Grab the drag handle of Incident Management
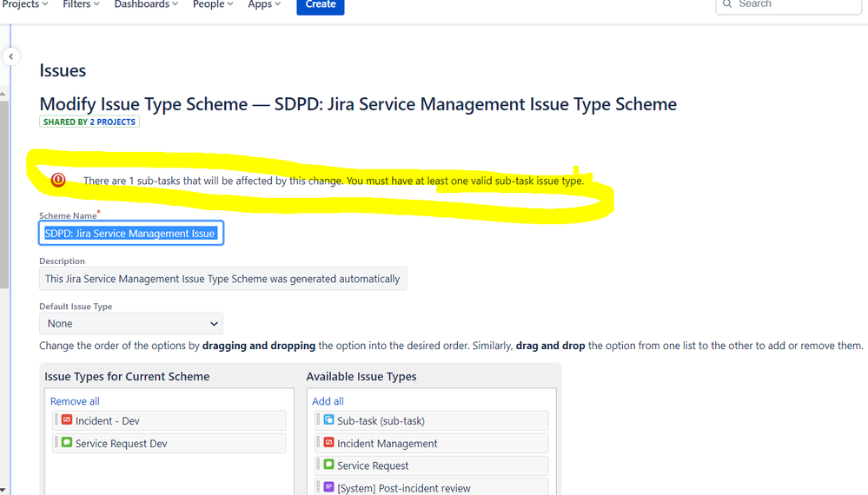This screenshot has width=868, height=495. coord(318,443)
